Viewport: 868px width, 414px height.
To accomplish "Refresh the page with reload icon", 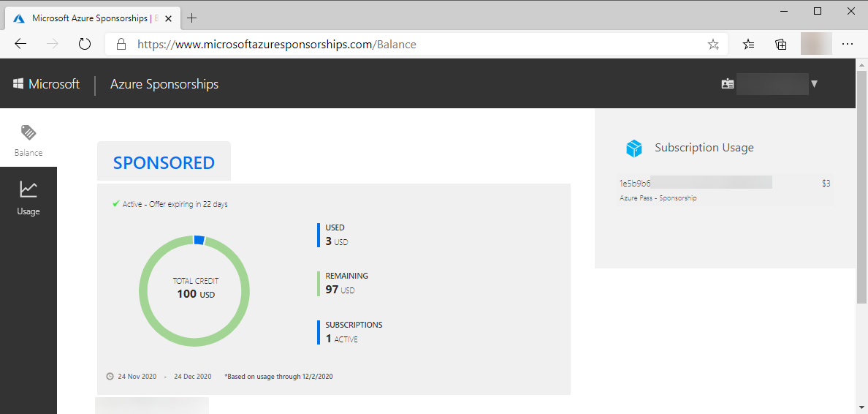I will click(84, 45).
